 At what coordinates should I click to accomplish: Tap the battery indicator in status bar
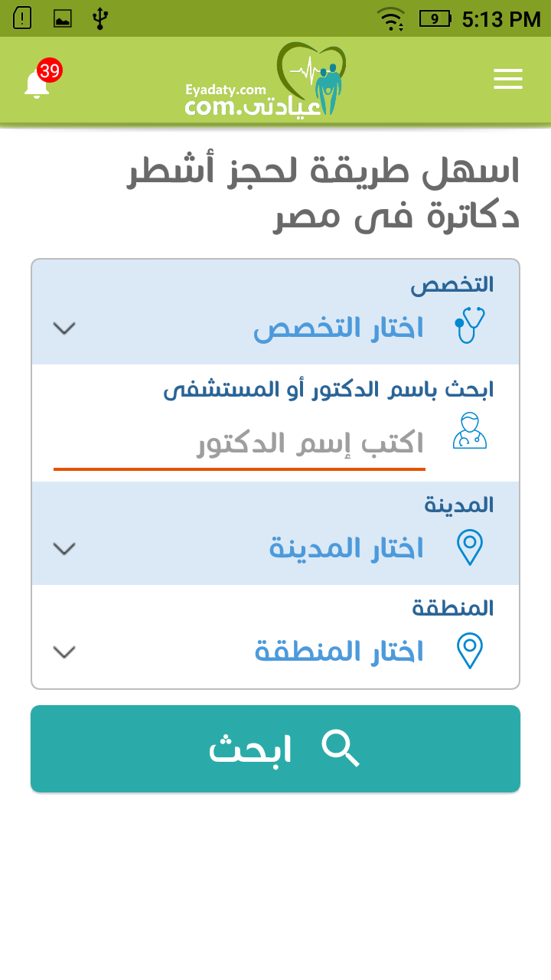pos(435,19)
